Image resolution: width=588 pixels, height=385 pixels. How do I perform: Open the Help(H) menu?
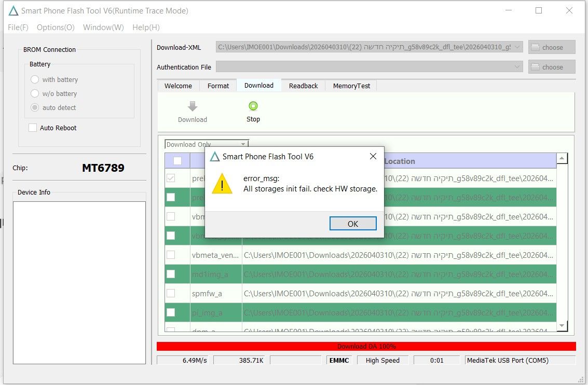pos(146,27)
